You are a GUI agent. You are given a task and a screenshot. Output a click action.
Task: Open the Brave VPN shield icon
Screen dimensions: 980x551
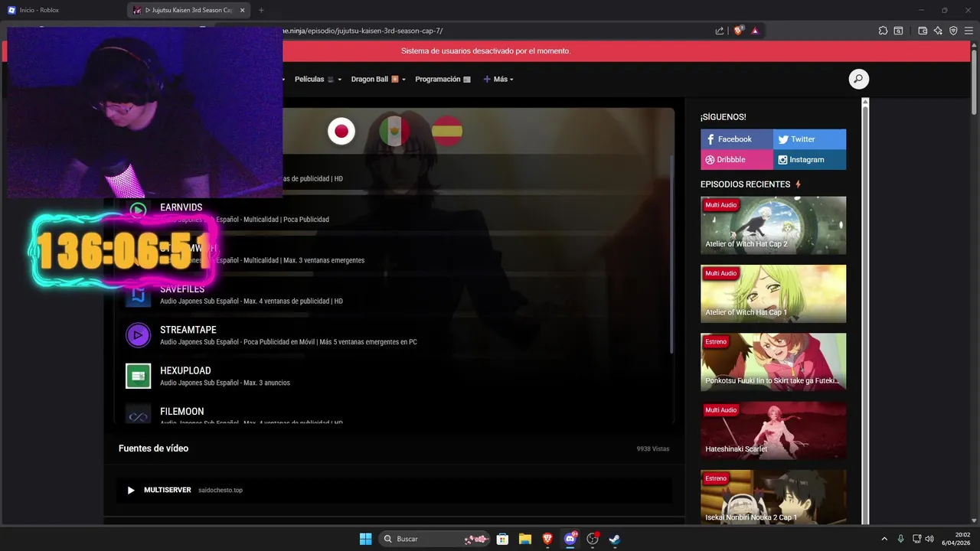click(953, 31)
